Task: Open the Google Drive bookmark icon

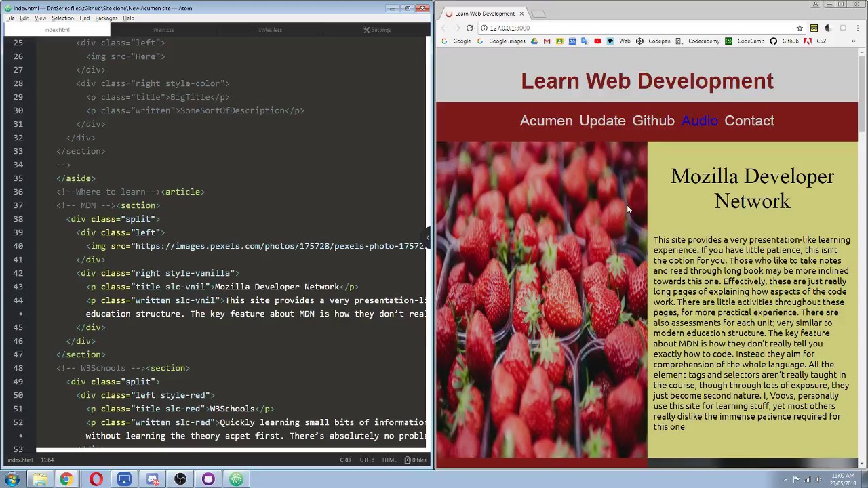Action: coord(534,41)
